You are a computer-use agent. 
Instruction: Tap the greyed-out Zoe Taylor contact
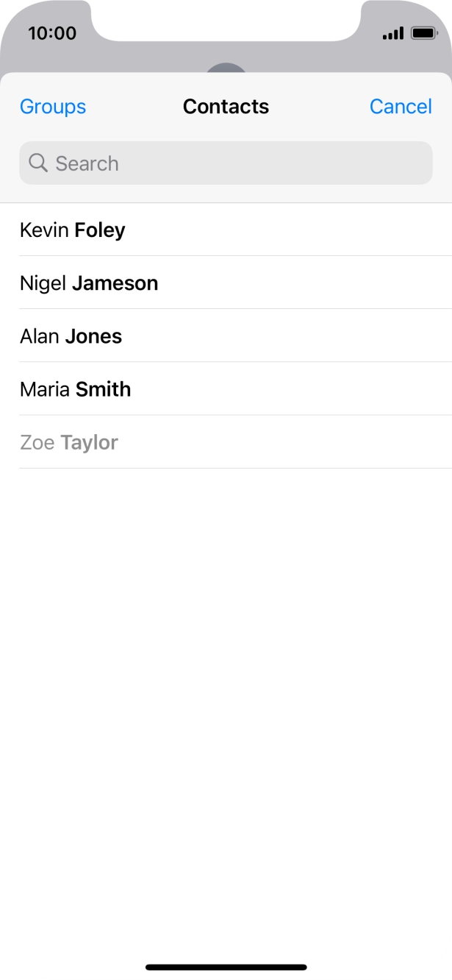tap(69, 442)
